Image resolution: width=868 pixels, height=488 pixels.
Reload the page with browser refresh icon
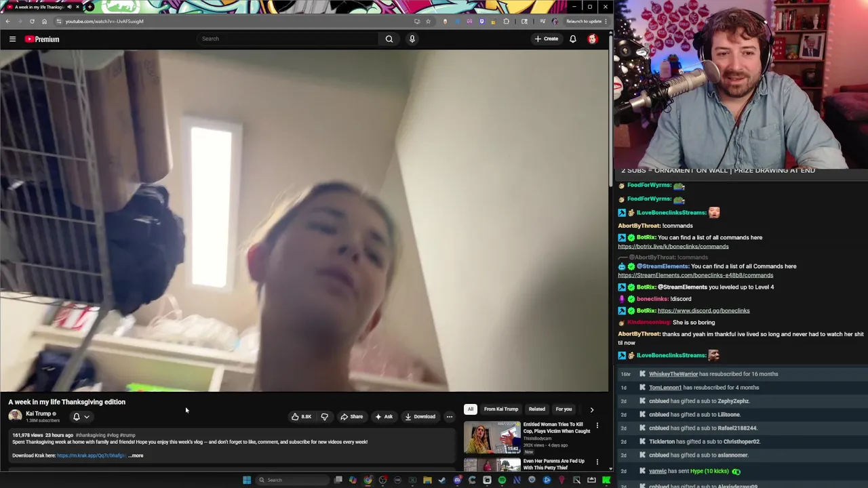(x=32, y=21)
